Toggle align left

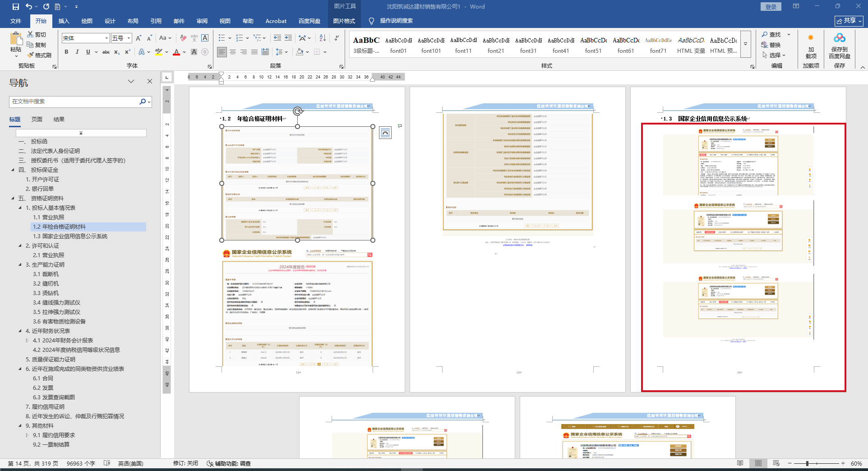pos(222,52)
